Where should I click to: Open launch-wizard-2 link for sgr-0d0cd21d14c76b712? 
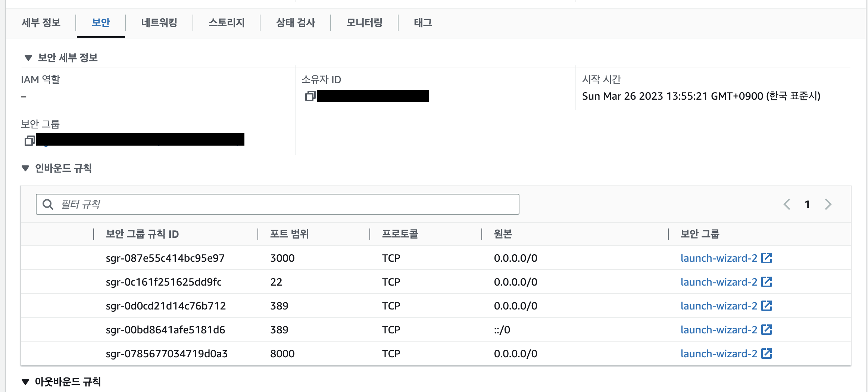(x=719, y=306)
